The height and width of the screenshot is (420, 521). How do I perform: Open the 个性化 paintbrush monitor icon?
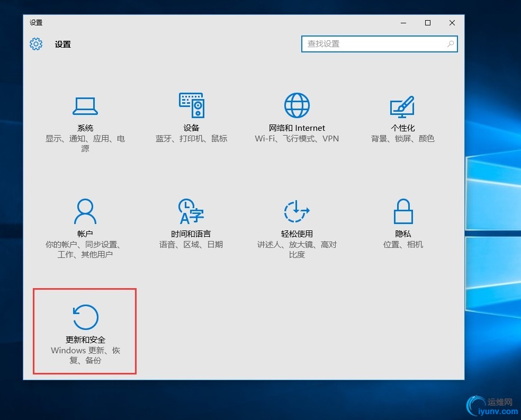pyautogui.click(x=402, y=106)
